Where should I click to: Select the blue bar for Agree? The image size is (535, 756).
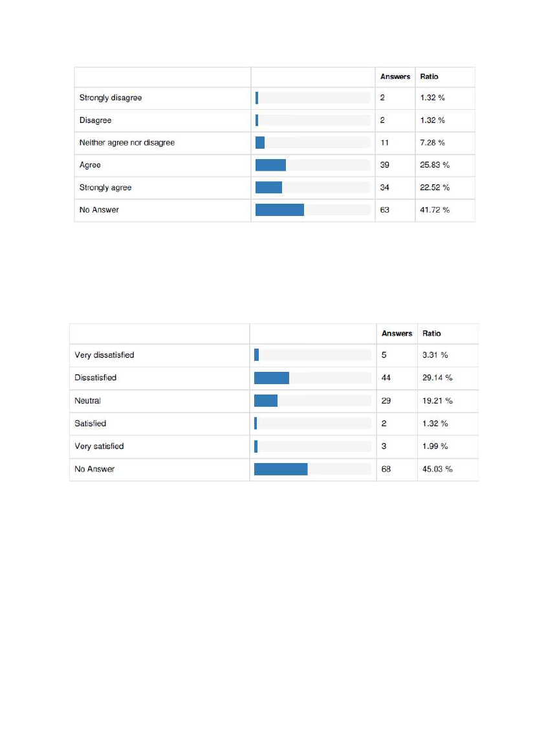270,165
